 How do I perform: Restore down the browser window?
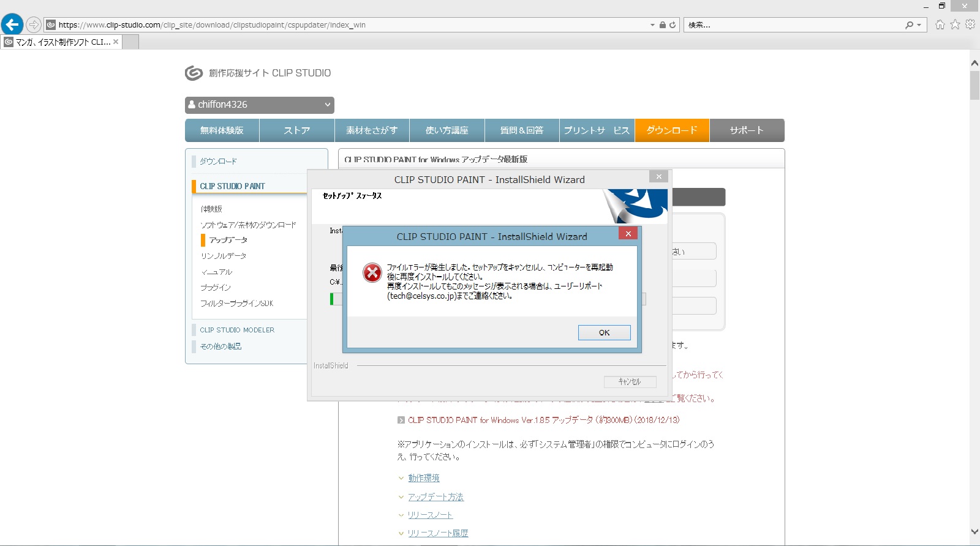[942, 6]
